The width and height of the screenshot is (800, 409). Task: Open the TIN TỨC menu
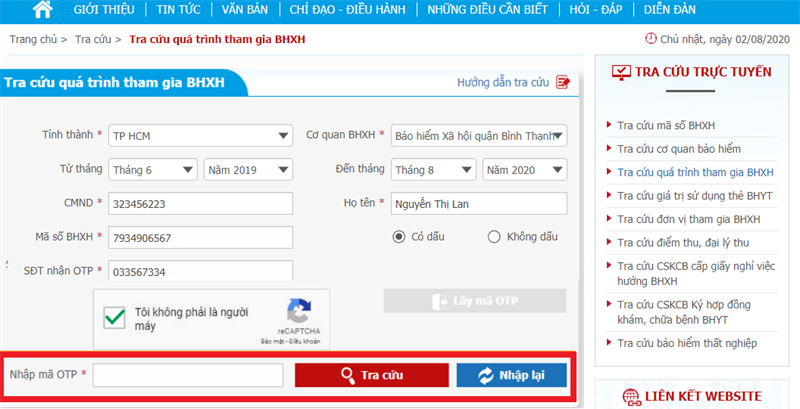[x=178, y=9]
